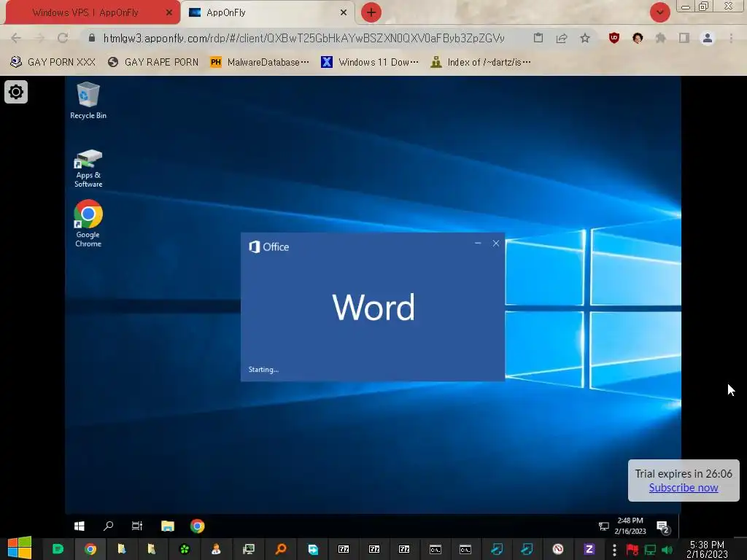Open the red no-entry app on host taskbar

(558, 549)
